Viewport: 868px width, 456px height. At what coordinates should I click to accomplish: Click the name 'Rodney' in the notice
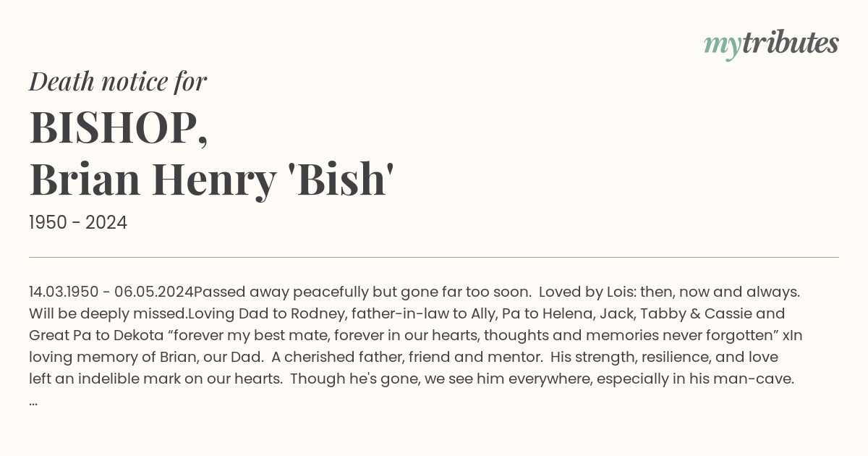(x=317, y=314)
